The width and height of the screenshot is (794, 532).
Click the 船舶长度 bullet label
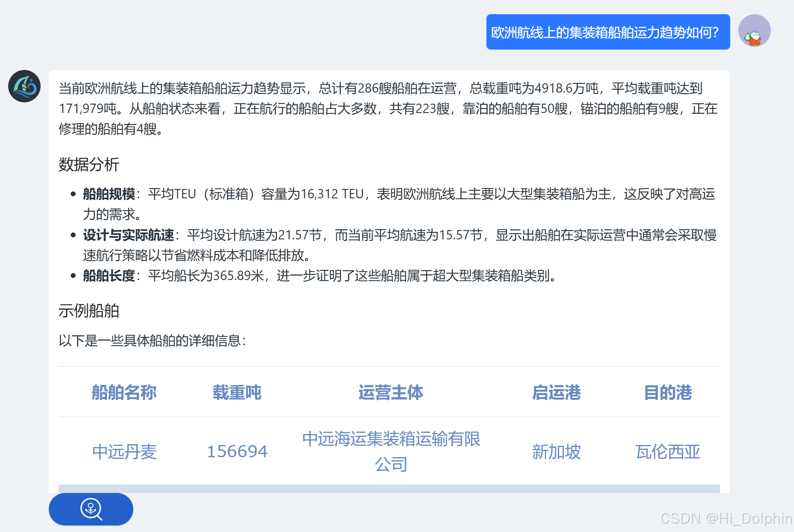[x=109, y=276]
